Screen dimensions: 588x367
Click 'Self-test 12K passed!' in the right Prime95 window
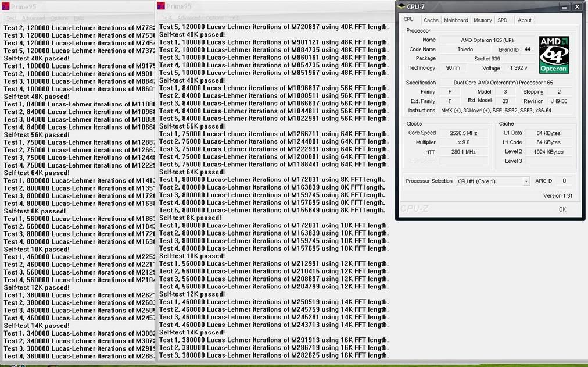coord(192,294)
